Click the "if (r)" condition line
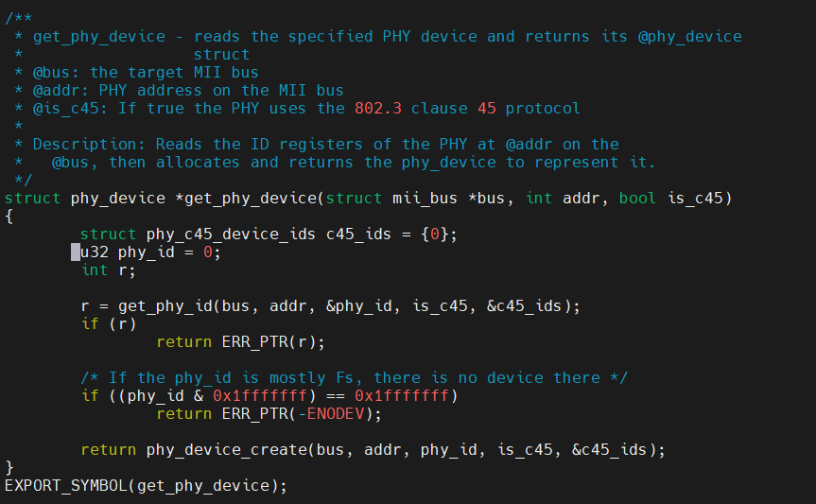This screenshot has height=504, width=816. 108,323
